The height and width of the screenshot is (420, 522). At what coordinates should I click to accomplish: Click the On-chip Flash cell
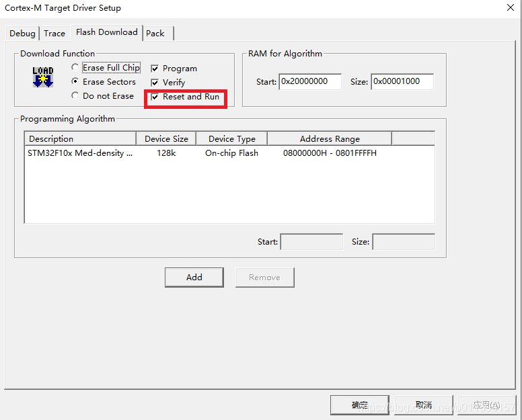click(x=231, y=153)
